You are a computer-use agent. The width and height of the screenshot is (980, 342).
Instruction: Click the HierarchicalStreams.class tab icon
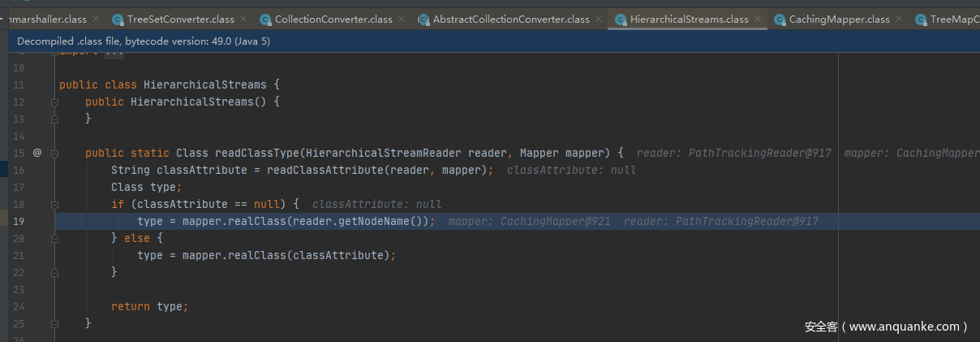(621, 19)
